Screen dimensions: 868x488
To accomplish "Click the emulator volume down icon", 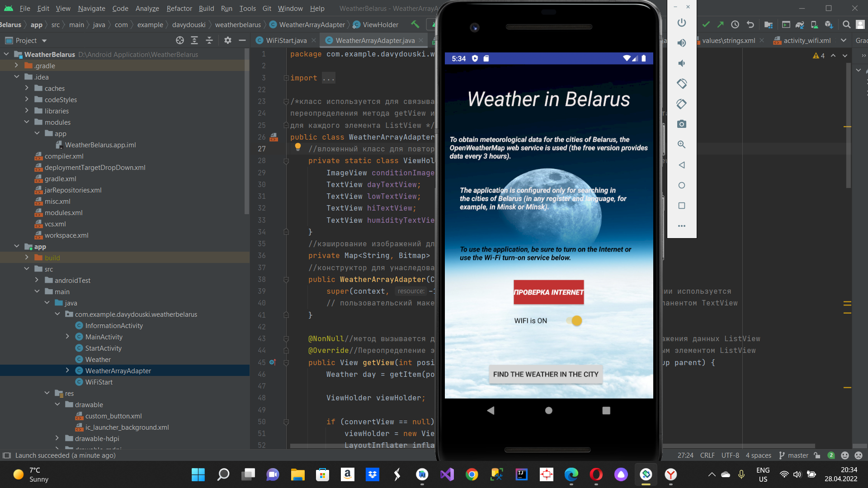I will (682, 63).
